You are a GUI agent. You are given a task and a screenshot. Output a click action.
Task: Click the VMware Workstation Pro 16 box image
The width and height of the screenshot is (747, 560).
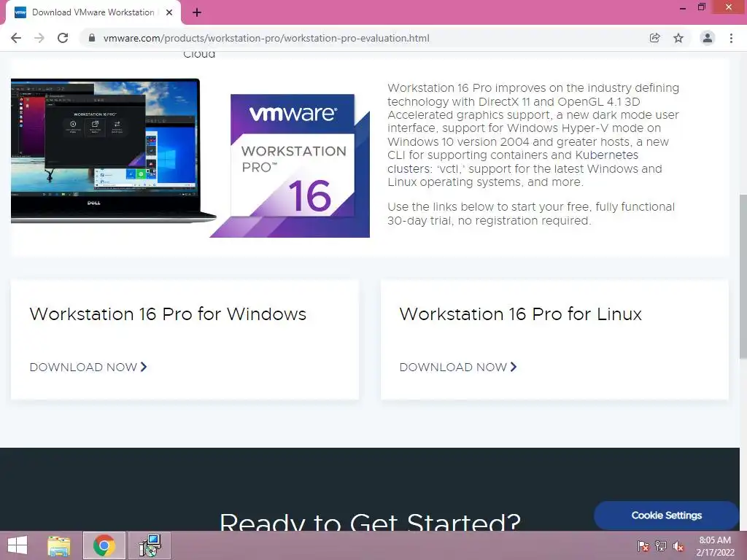click(290, 166)
